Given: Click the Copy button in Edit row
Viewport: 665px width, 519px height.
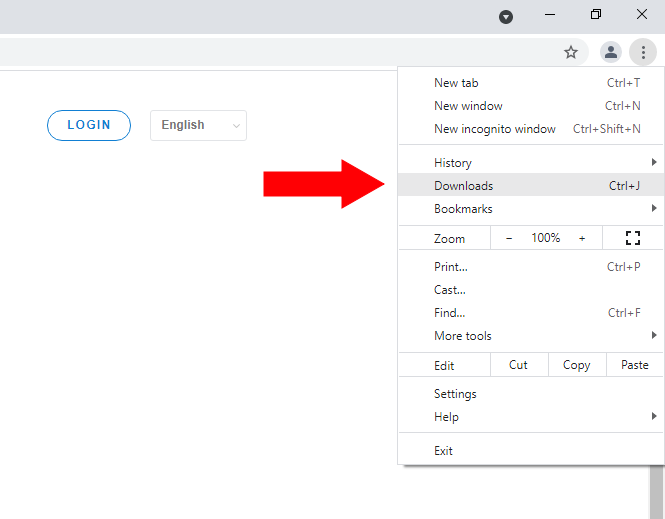Looking at the screenshot, I should point(576,365).
